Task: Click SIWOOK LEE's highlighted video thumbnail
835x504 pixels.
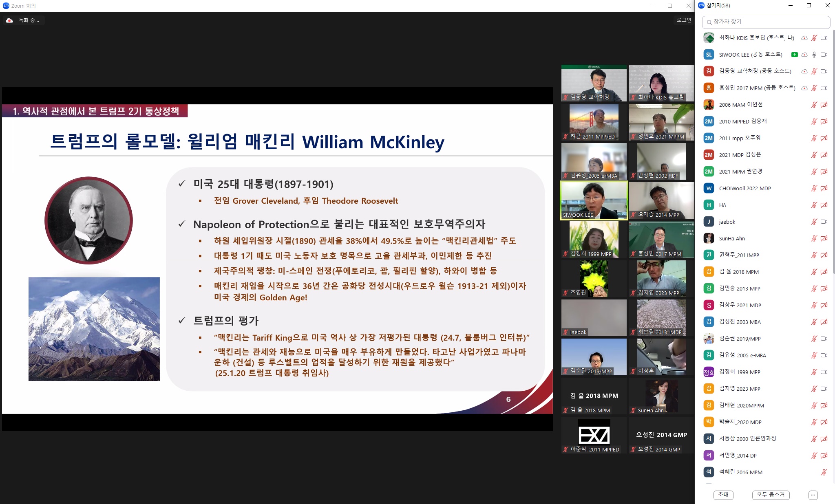Action: pos(594,200)
